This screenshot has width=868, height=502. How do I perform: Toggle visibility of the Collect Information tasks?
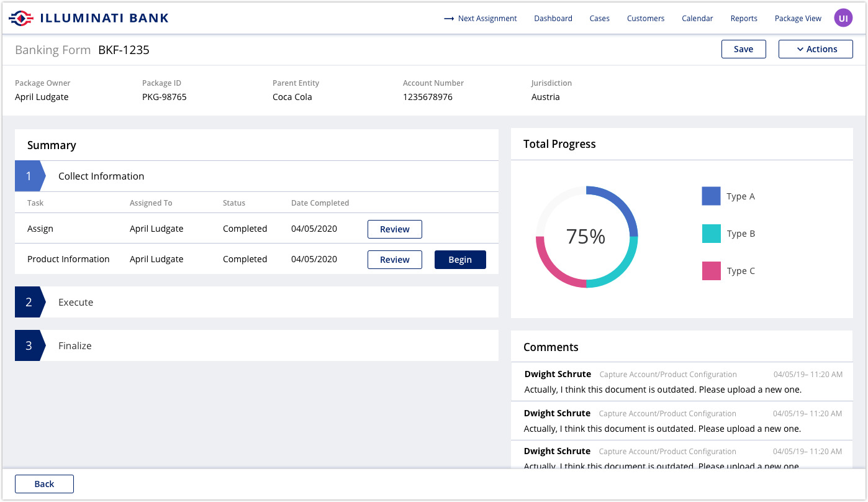click(101, 176)
